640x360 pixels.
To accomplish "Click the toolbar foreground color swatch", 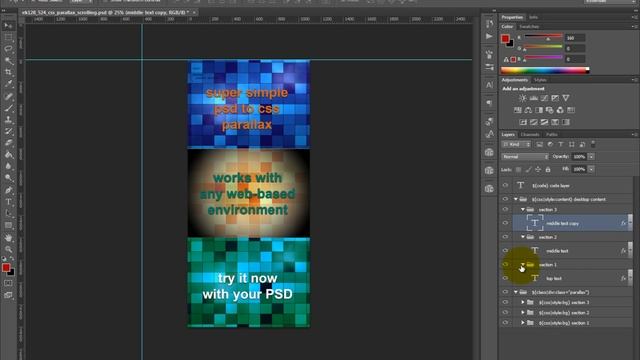I will [x=6, y=268].
